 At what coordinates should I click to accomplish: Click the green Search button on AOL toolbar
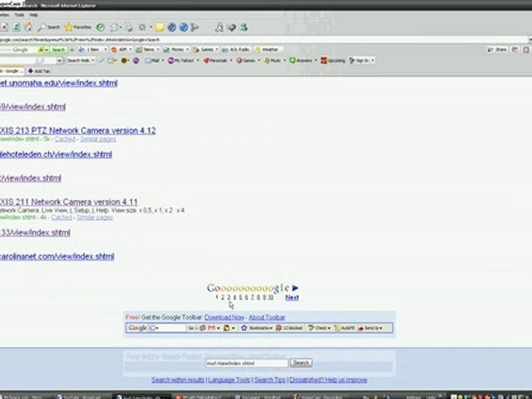(x=58, y=49)
